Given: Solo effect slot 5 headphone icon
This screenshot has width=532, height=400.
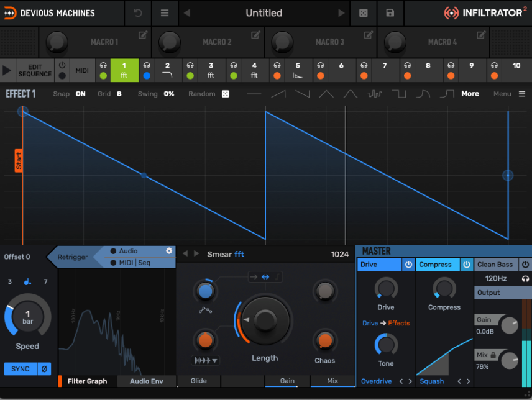Looking at the screenshot, I should click(277, 65).
